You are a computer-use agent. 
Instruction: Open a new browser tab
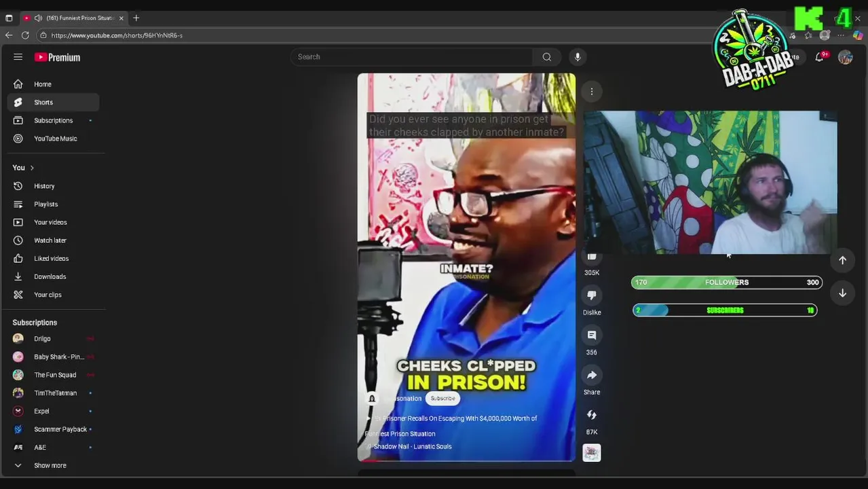[x=136, y=18]
